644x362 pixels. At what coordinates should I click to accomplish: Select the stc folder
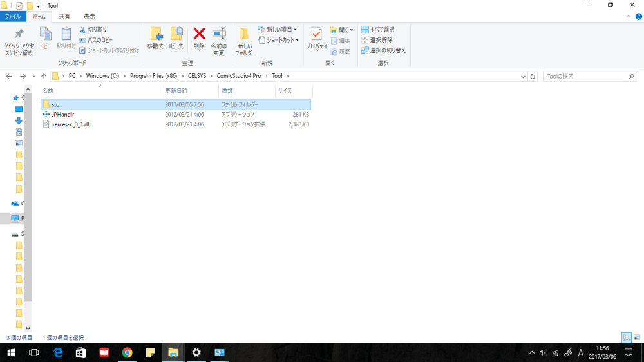(x=176, y=105)
